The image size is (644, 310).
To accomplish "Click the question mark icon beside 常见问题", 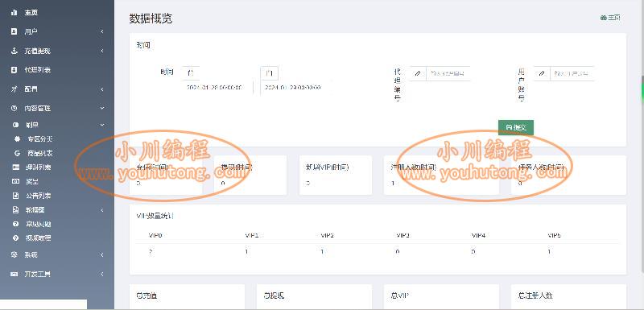I will (x=16, y=224).
